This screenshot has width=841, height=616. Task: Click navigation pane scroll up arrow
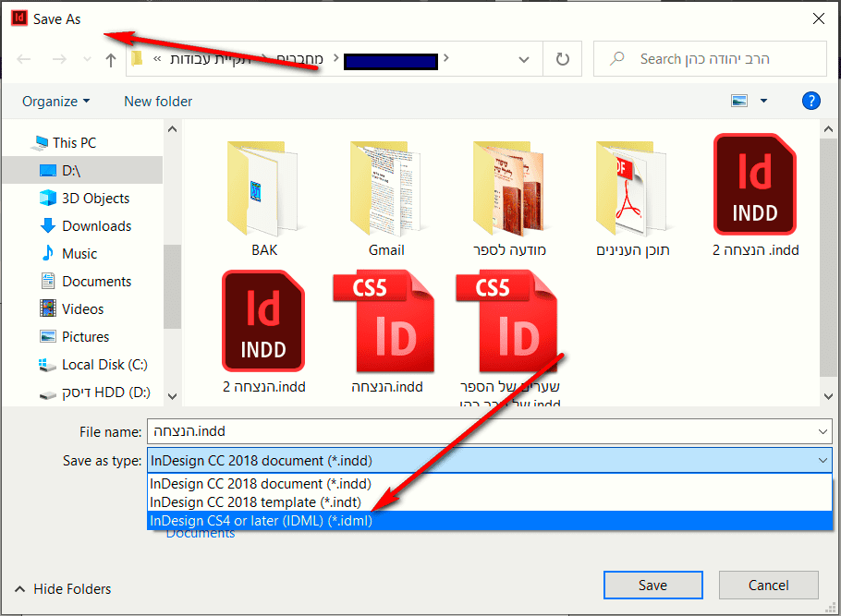(172, 129)
